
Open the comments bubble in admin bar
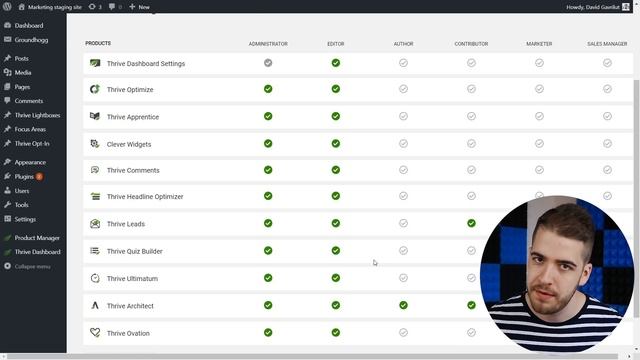115,7
